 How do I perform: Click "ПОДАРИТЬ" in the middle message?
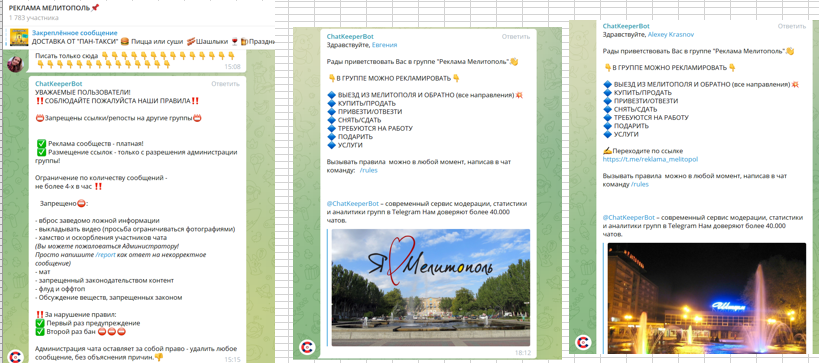355,137
